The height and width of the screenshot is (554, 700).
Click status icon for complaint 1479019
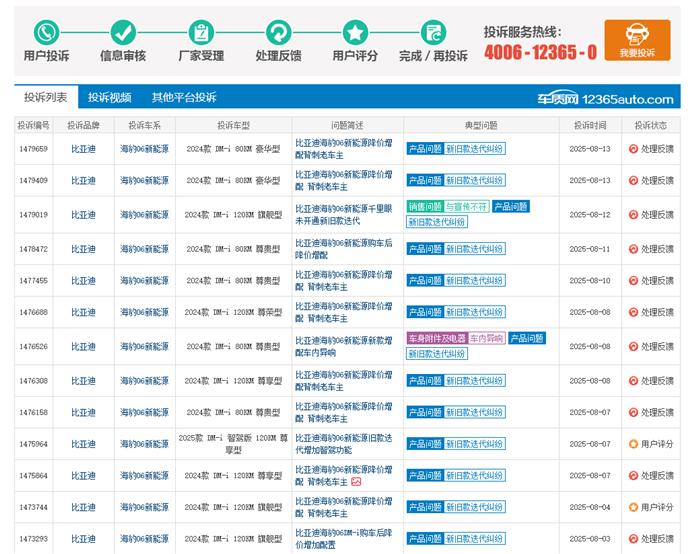[633, 215]
